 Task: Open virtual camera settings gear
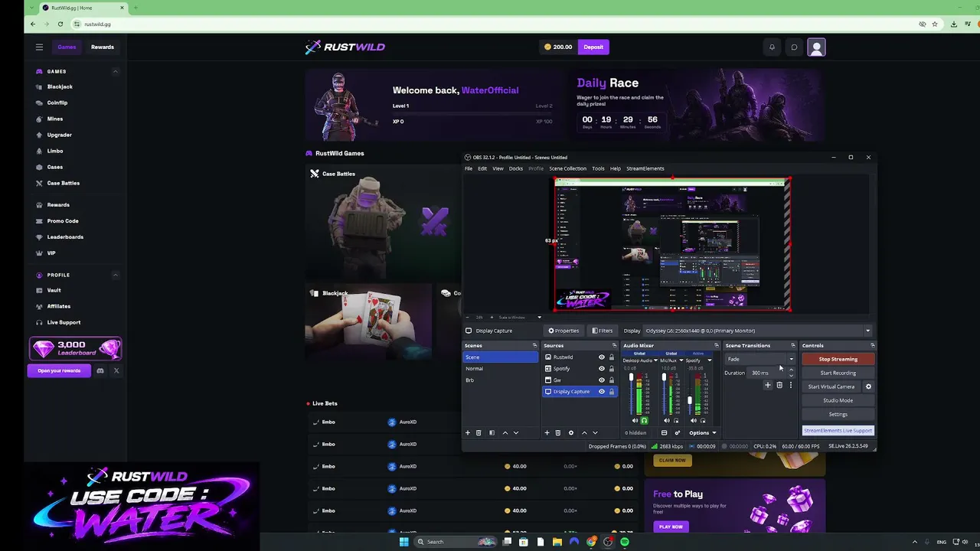[x=868, y=386]
